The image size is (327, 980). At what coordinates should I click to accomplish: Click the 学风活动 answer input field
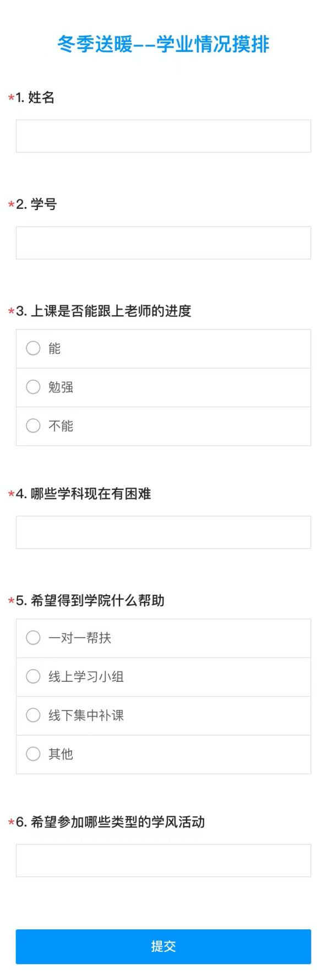tap(163, 860)
